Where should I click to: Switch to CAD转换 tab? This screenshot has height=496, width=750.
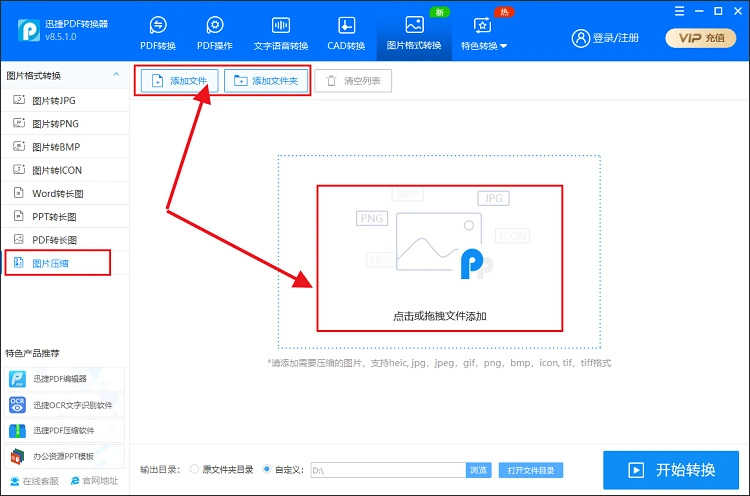[x=346, y=33]
